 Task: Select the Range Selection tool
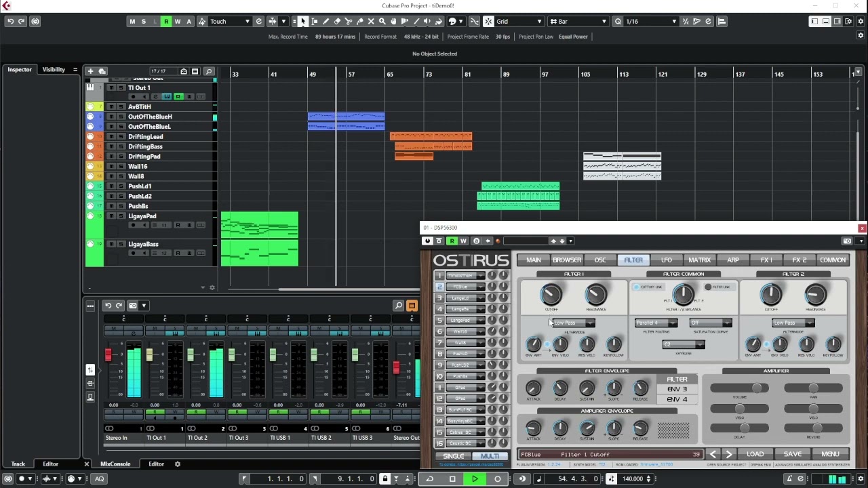click(x=314, y=21)
